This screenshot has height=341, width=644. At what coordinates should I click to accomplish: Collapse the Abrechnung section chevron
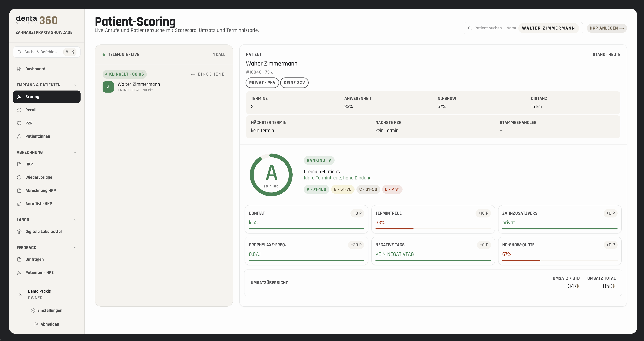tap(75, 153)
